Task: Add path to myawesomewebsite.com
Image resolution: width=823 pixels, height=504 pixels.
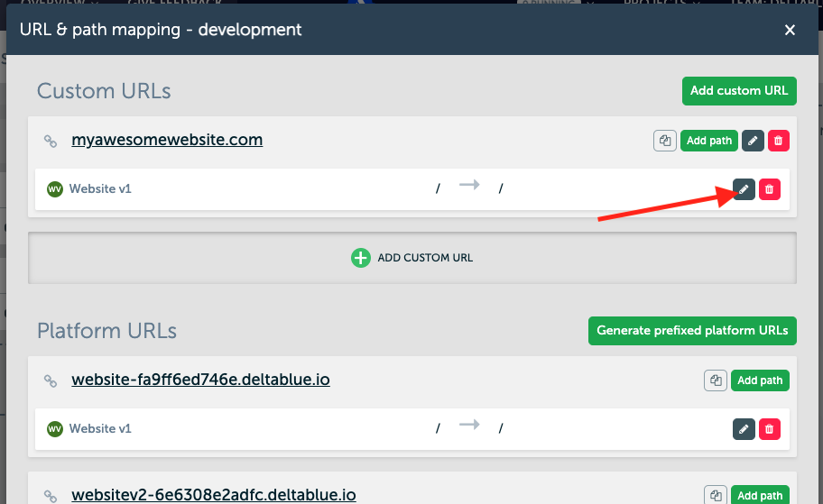Action: 708,141
